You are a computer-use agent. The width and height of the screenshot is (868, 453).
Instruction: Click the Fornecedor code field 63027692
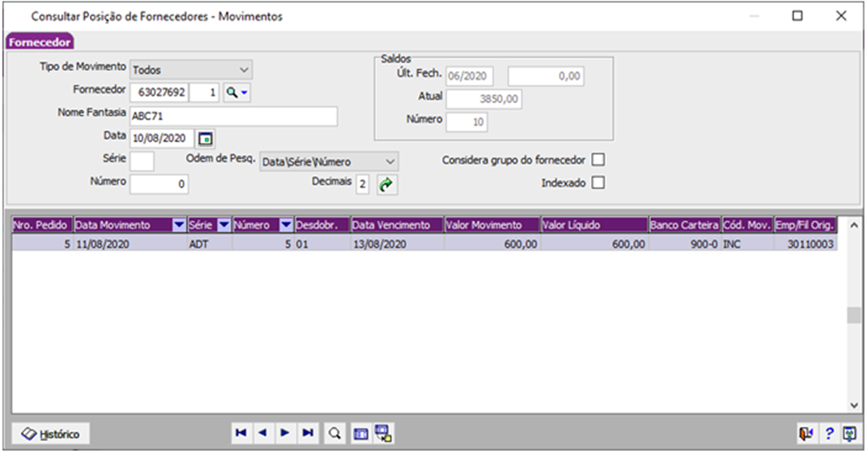[x=159, y=92]
